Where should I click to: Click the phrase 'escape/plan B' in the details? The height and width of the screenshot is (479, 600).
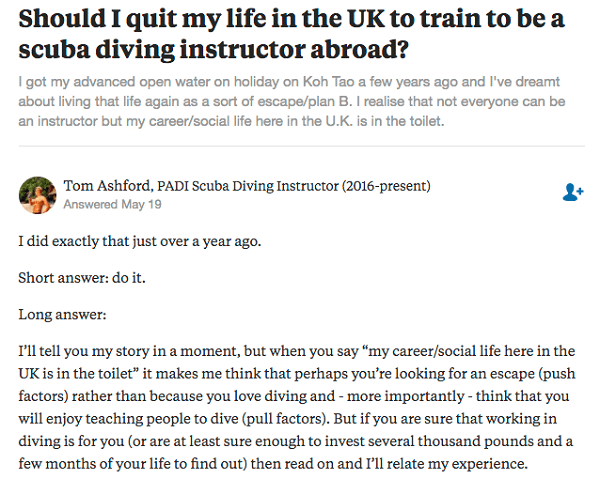[302, 101]
